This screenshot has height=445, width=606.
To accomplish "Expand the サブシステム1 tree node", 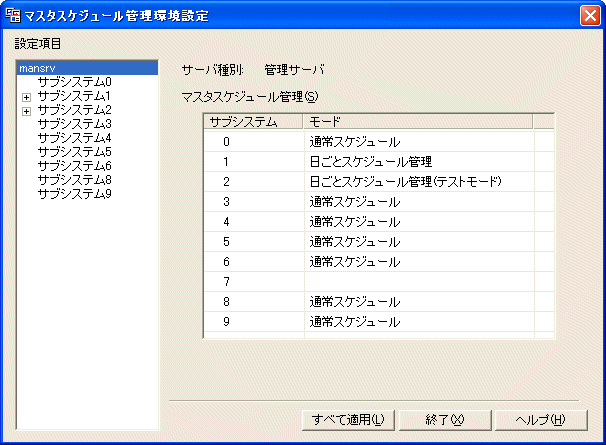I will [26, 97].
